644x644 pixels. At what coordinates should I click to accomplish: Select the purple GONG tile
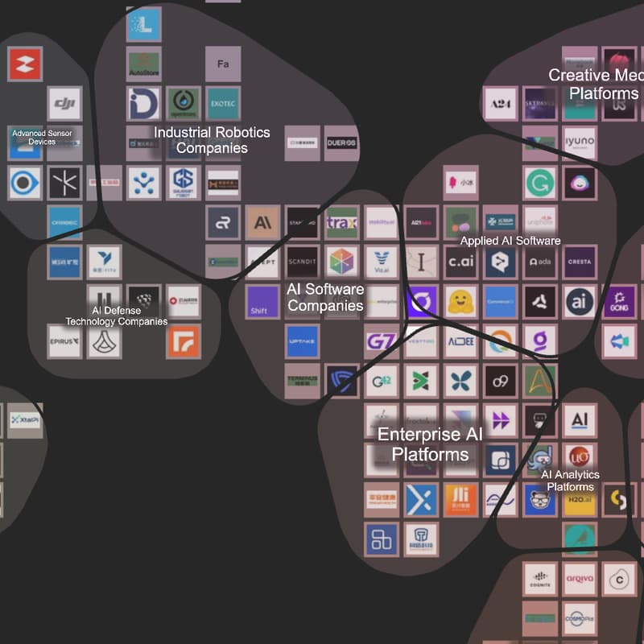[619, 301]
